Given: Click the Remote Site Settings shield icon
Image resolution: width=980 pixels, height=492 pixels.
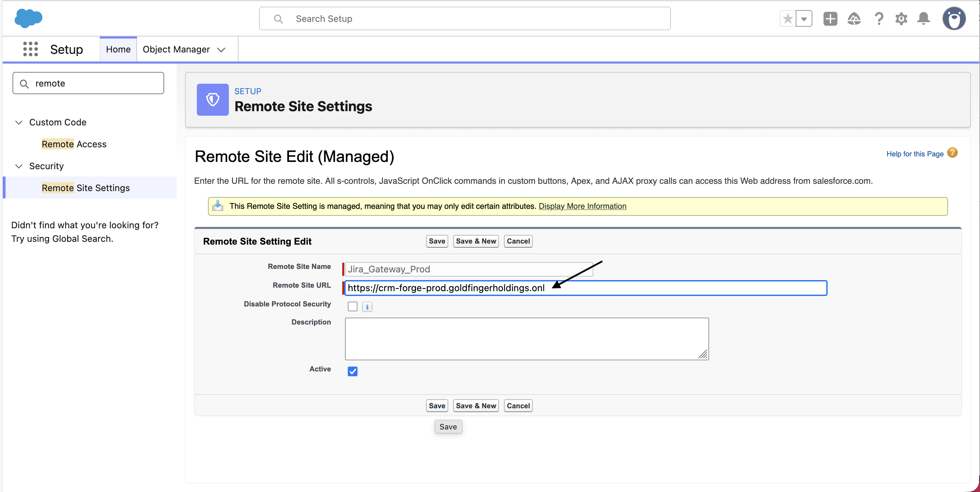Looking at the screenshot, I should (212, 100).
